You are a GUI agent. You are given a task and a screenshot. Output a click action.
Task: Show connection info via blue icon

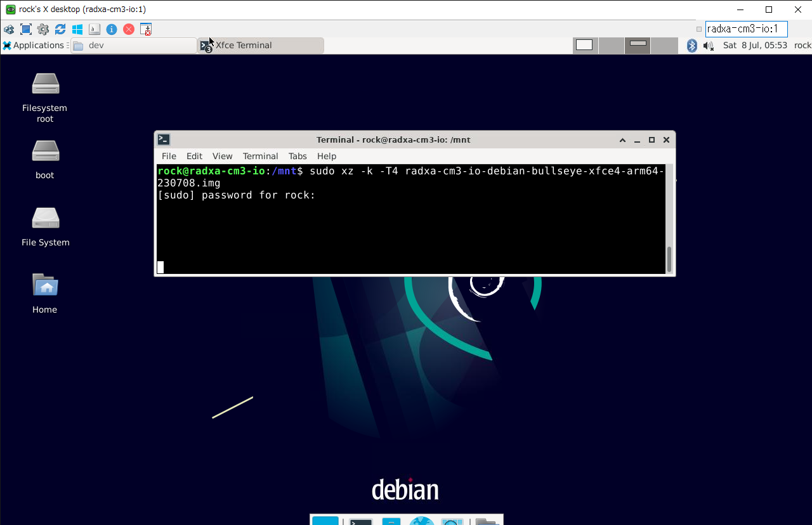(x=112, y=29)
